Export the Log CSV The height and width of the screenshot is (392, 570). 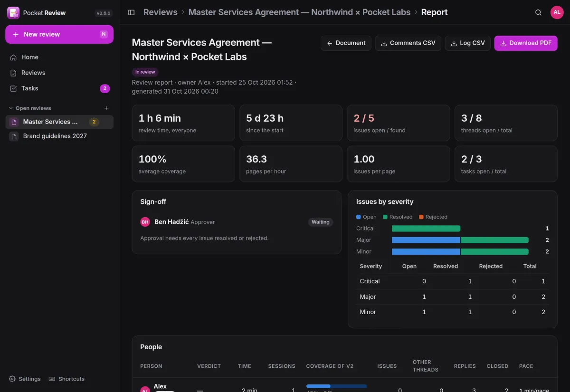(467, 43)
